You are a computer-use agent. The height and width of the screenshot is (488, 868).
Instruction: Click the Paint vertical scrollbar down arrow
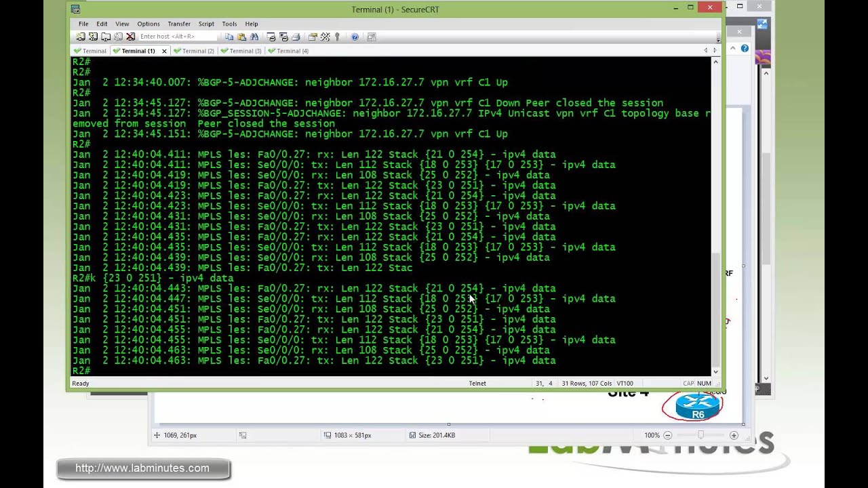[766, 378]
